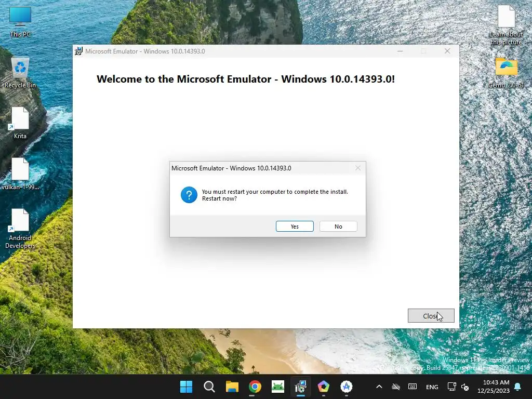Click the installer window title text
This screenshot has width=532, height=399.
145,51
